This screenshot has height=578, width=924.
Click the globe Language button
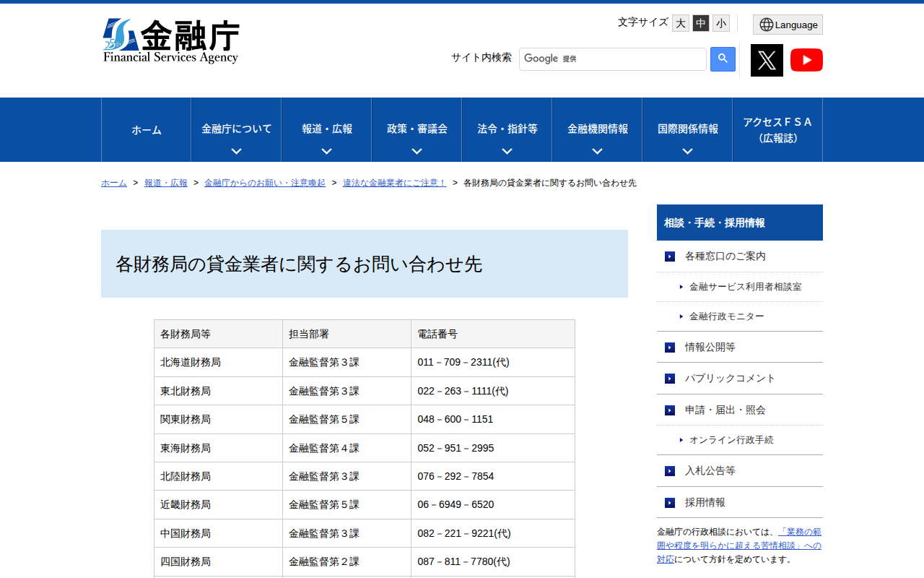point(788,25)
